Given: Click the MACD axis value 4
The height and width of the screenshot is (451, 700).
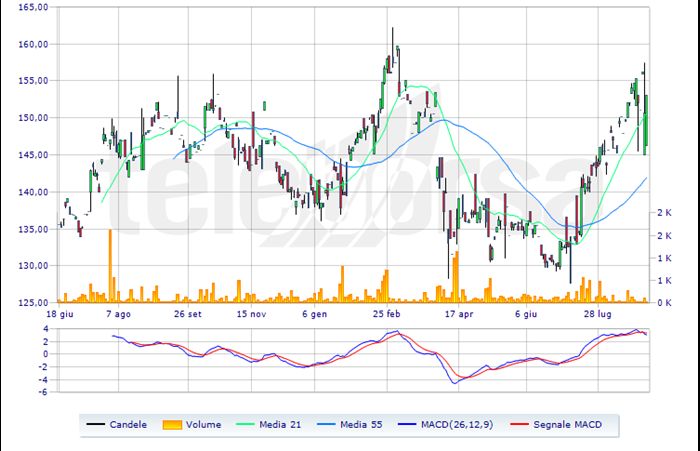Looking at the screenshot, I should click(x=46, y=329).
